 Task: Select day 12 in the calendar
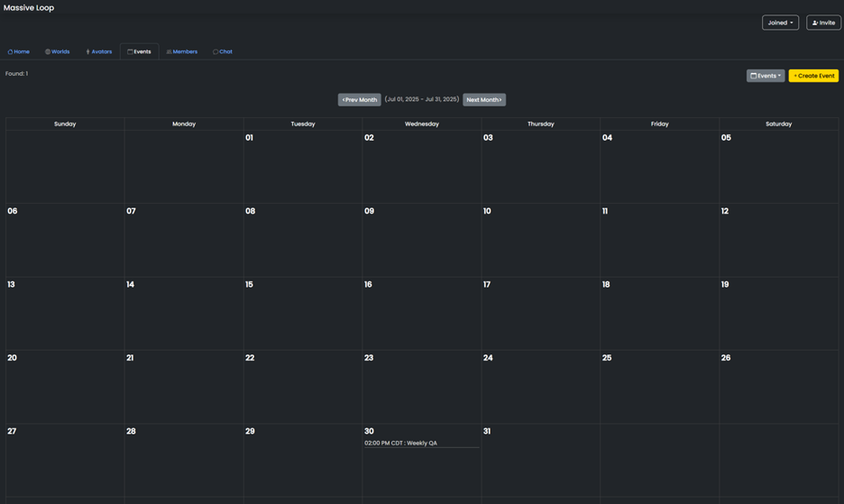point(779,240)
